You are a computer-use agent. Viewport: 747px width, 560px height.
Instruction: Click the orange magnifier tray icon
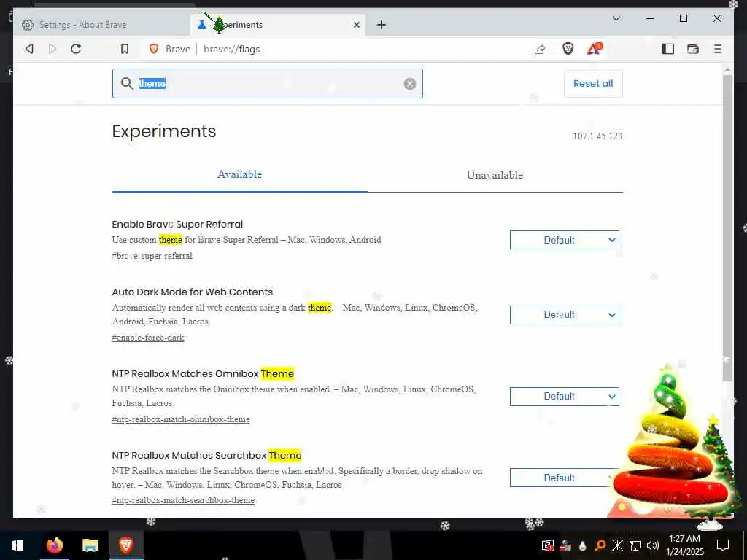[600, 545]
